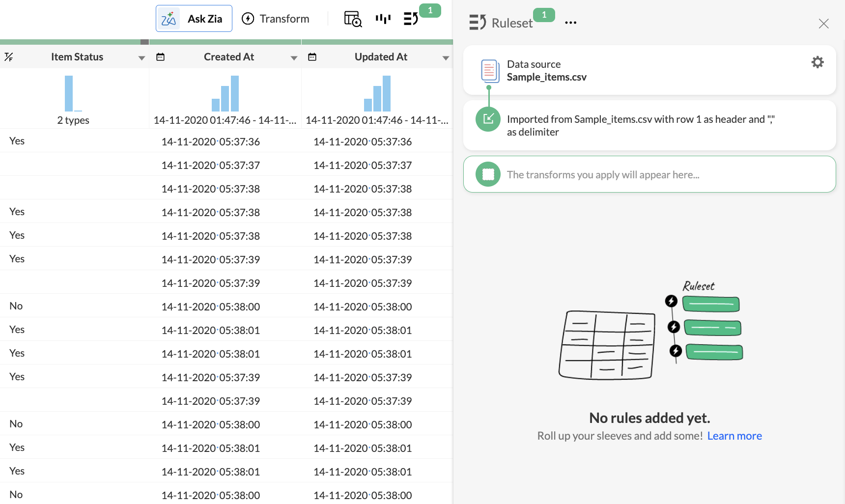Click the "transforms you apply will appear here" box
The image size is (845, 504).
pyautogui.click(x=649, y=174)
